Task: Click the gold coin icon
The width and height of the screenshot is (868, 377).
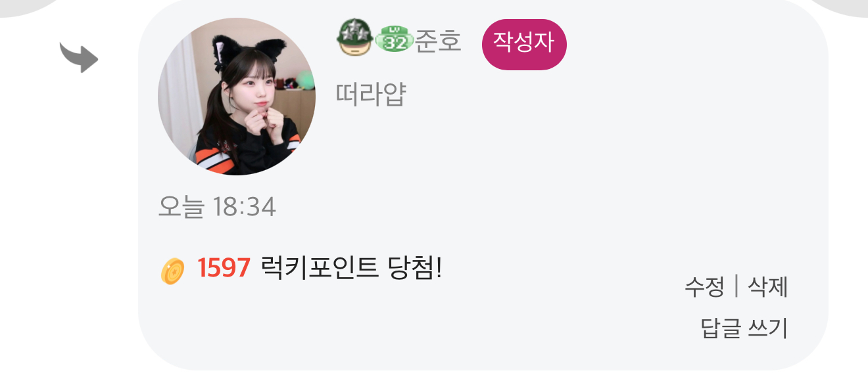Action: 172,271
